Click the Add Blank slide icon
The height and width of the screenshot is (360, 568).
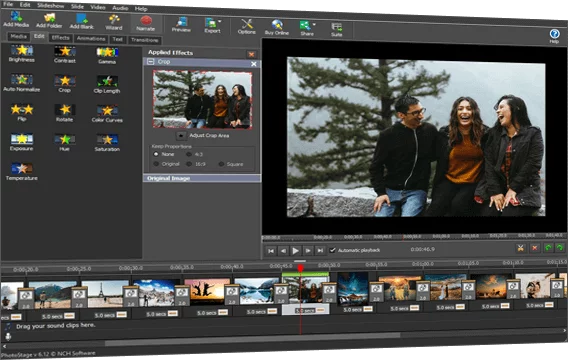click(x=82, y=21)
